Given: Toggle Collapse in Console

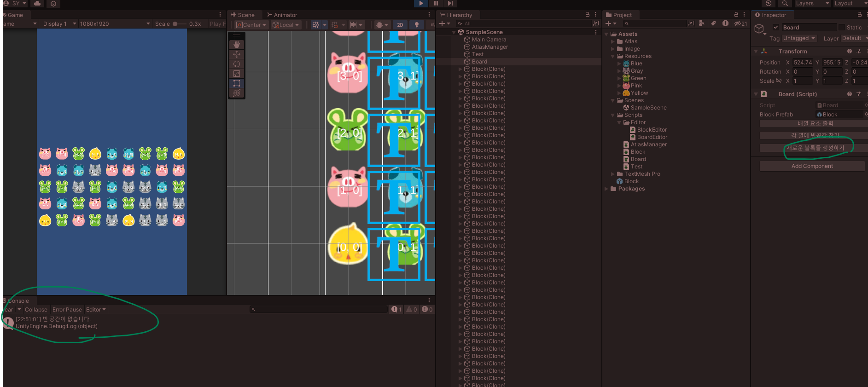Looking at the screenshot, I should [x=36, y=310].
